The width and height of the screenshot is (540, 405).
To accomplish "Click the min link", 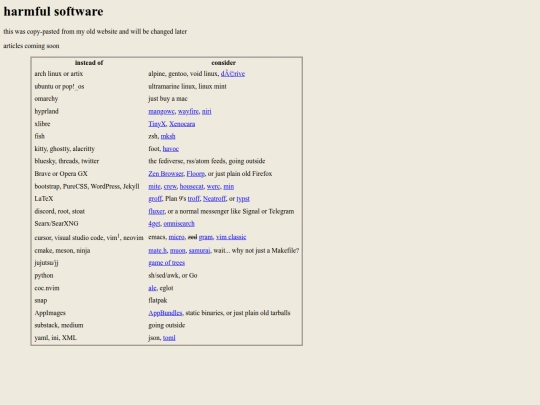I will tap(229, 186).
